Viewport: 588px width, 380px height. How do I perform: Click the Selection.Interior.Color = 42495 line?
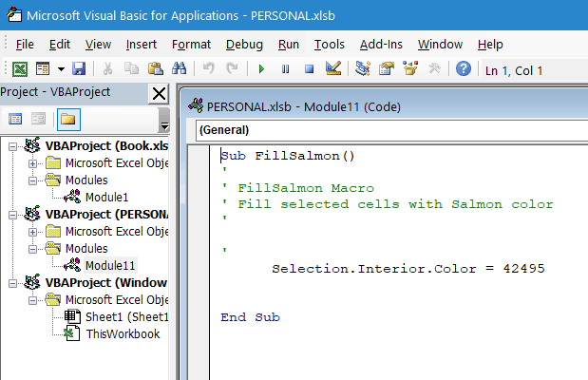[408, 269]
